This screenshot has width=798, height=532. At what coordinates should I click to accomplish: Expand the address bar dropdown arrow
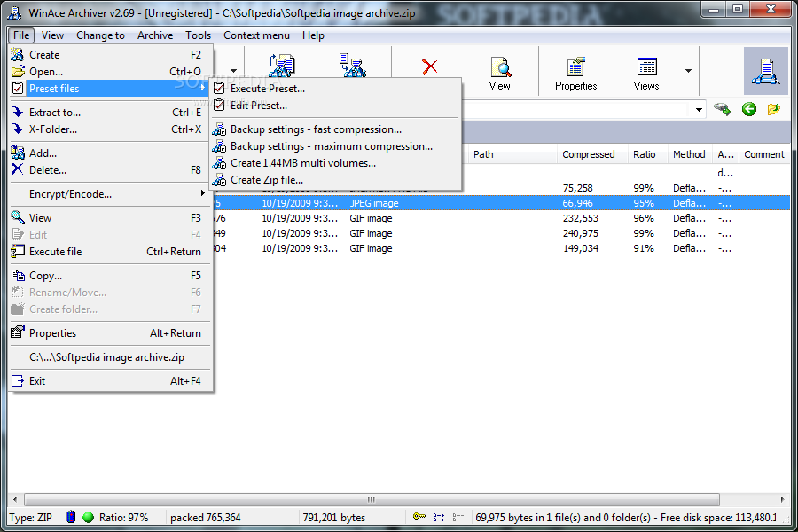point(699,109)
